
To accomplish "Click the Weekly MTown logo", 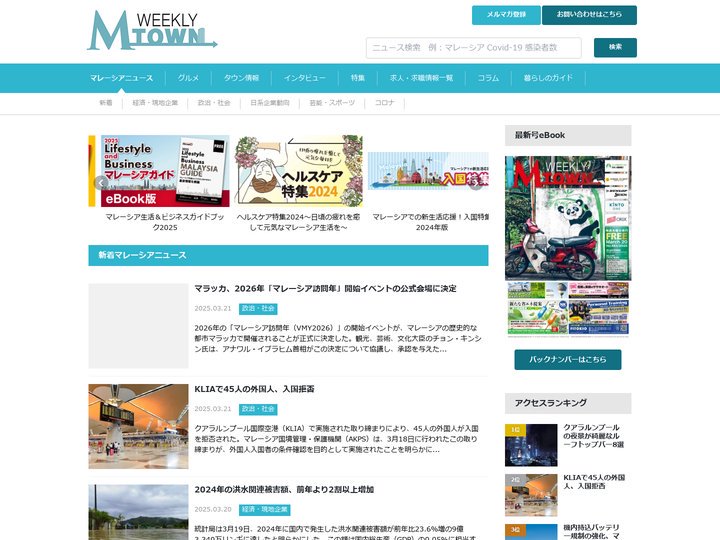I will 152,30.
